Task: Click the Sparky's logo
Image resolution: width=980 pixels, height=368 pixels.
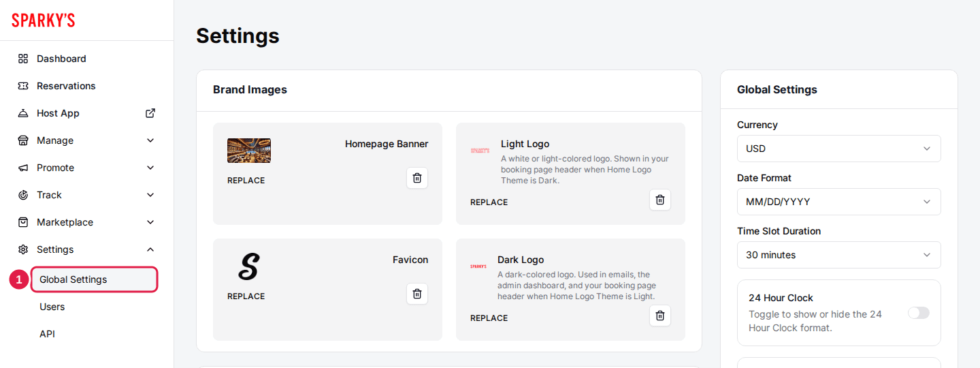Action: pyautogui.click(x=44, y=20)
